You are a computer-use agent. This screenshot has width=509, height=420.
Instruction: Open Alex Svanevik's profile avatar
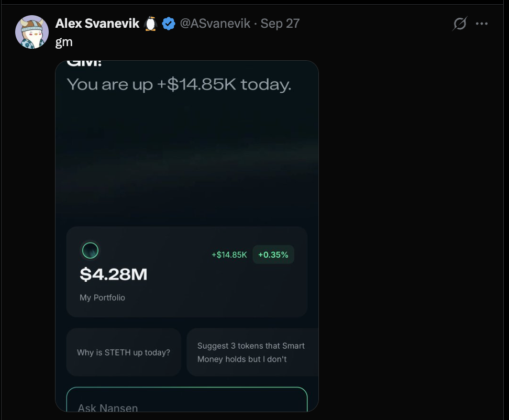pos(32,32)
